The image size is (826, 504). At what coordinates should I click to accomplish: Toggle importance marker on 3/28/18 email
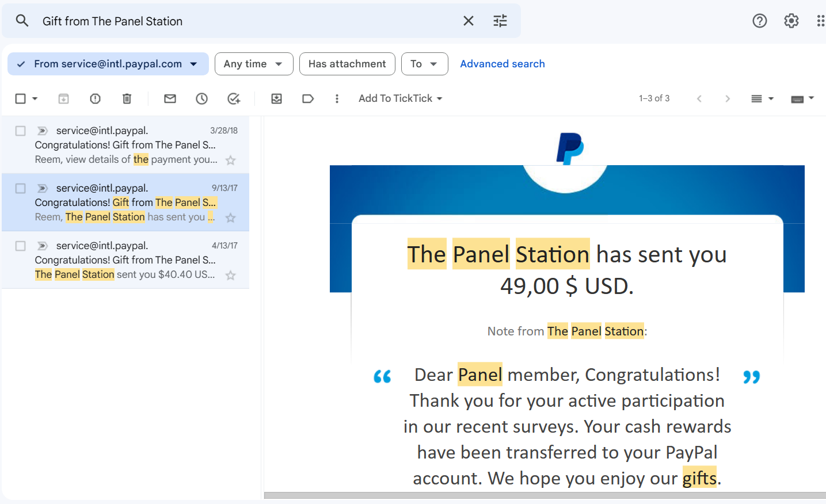pos(42,131)
